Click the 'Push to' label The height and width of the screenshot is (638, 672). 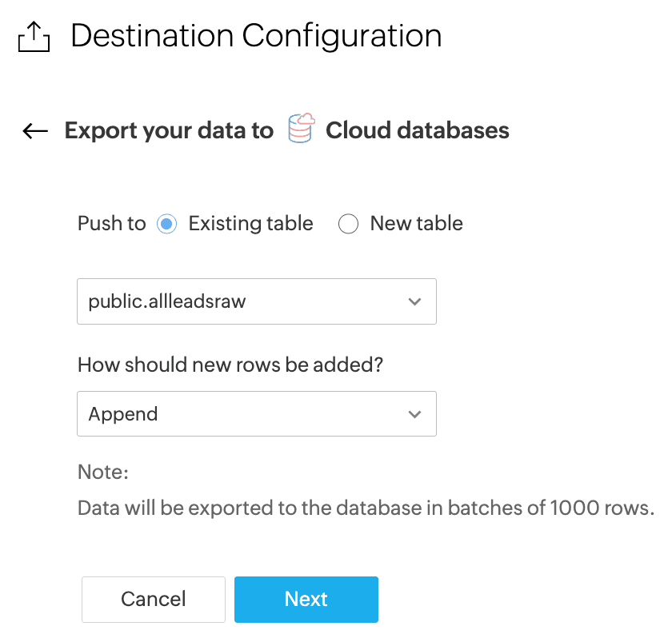click(x=111, y=224)
